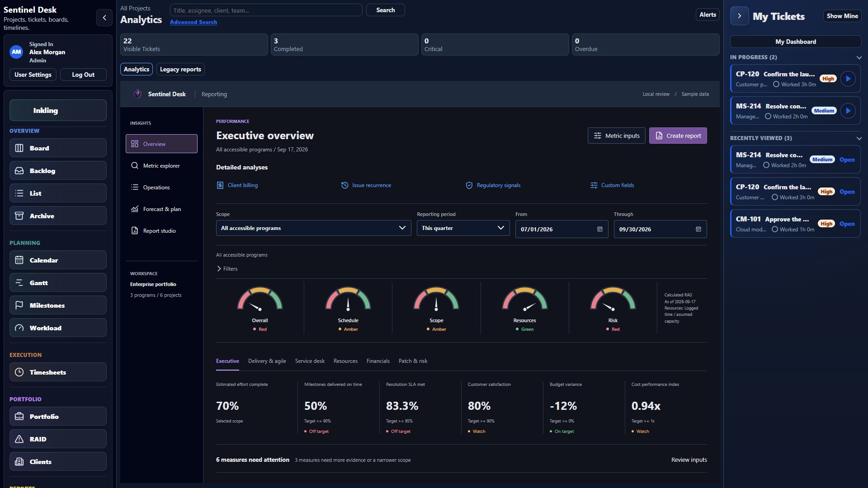Image resolution: width=868 pixels, height=488 pixels.
Task: Expand the Filters section
Action: (x=227, y=269)
